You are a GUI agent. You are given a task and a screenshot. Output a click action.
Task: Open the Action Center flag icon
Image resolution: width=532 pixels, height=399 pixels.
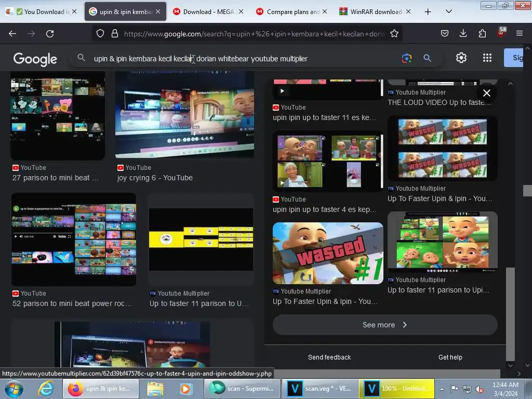coord(454,389)
